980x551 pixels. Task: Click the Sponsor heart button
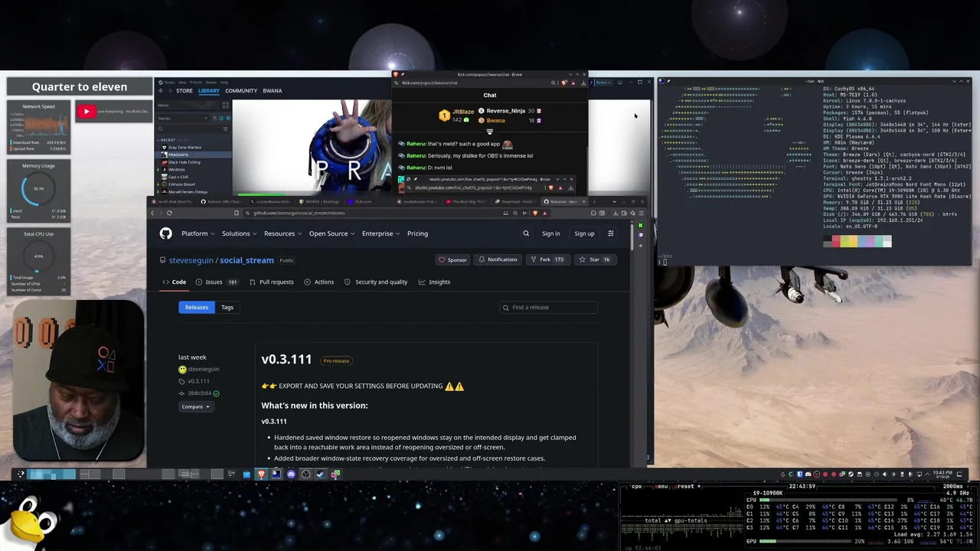tap(452, 259)
